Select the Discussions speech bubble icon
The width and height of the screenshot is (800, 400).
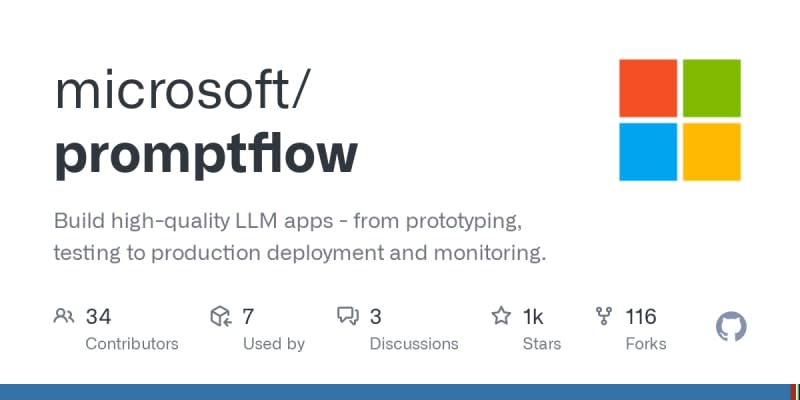point(348,317)
